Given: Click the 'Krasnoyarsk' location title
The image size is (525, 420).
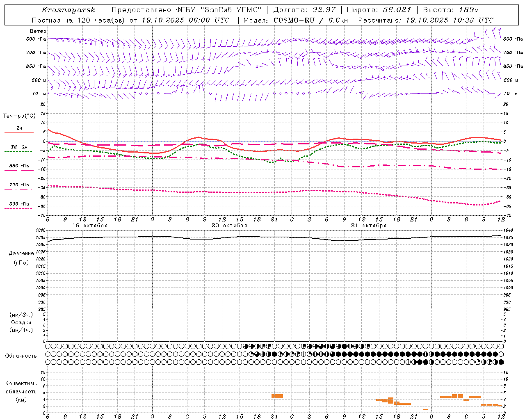Looking at the screenshot, I should 68,10.
